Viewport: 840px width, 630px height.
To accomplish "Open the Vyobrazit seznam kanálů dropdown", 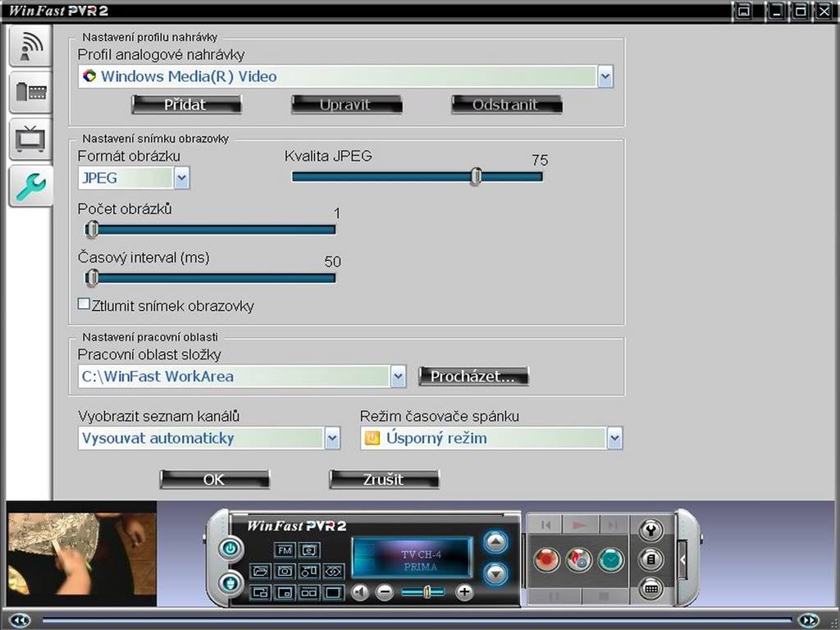I will click(x=332, y=438).
